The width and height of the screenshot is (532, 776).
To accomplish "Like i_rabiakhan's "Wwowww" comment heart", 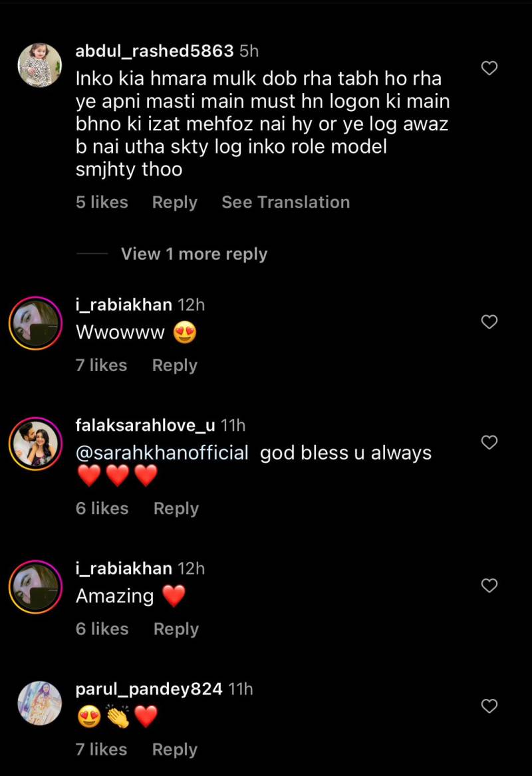I will 489,322.
